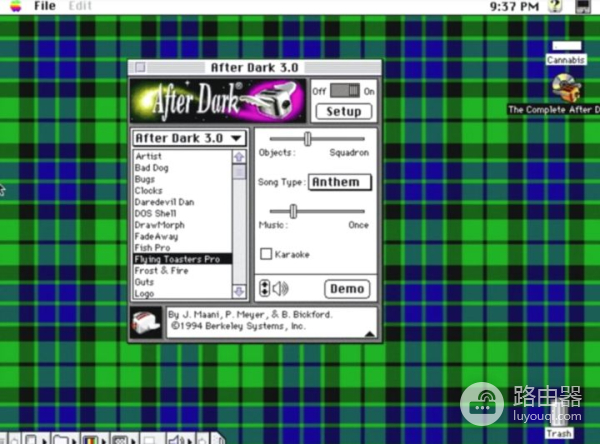Click the Control Strip folder icon

pos(60,440)
